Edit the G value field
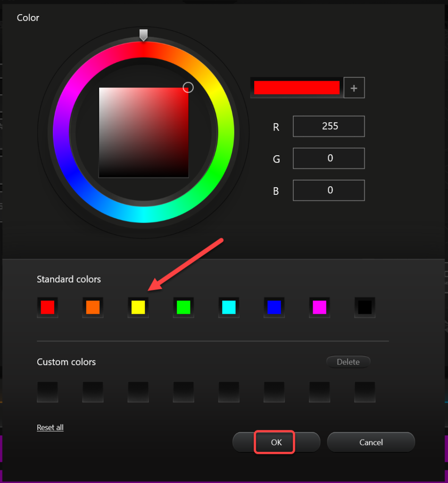The image size is (448, 483). (329, 158)
